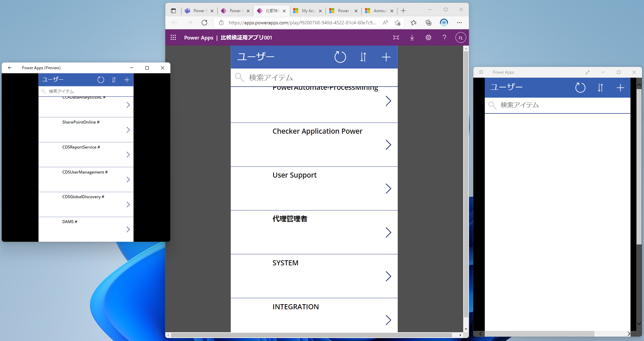Select SharePointOnline # text in preview window
The width and height of the screenshot is (644, 341).
(81, 122)
